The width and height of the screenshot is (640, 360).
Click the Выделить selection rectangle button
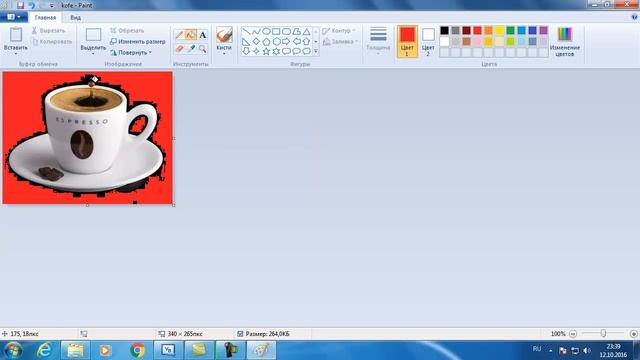(93, 35)
